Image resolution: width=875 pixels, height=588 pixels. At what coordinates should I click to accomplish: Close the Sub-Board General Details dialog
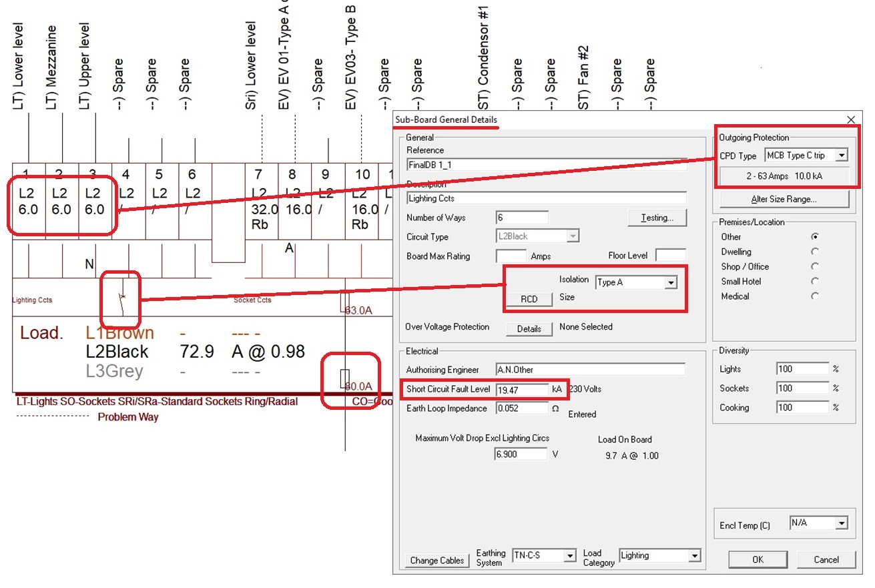[x=850, y=120]
